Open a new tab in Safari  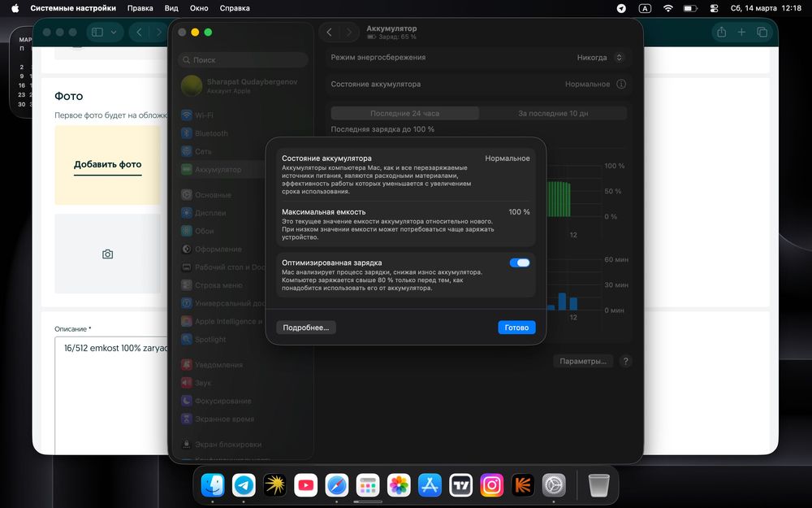point(741,33)
